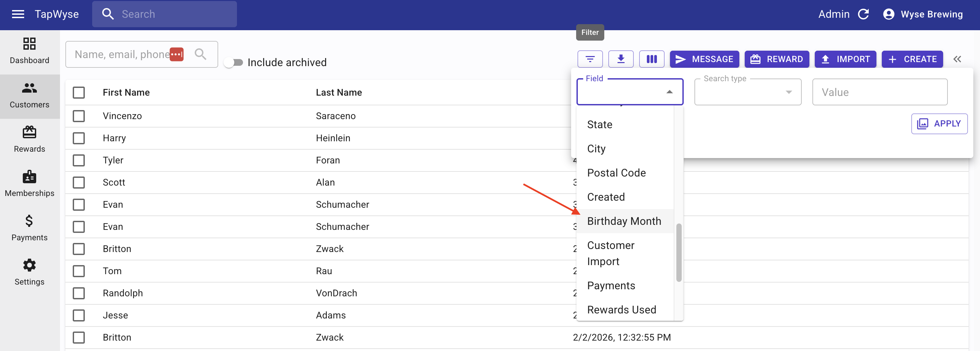This screenshot has height=351, width=980.
Task: Click the refresh icon beside Admin
Action: (863, 14)
